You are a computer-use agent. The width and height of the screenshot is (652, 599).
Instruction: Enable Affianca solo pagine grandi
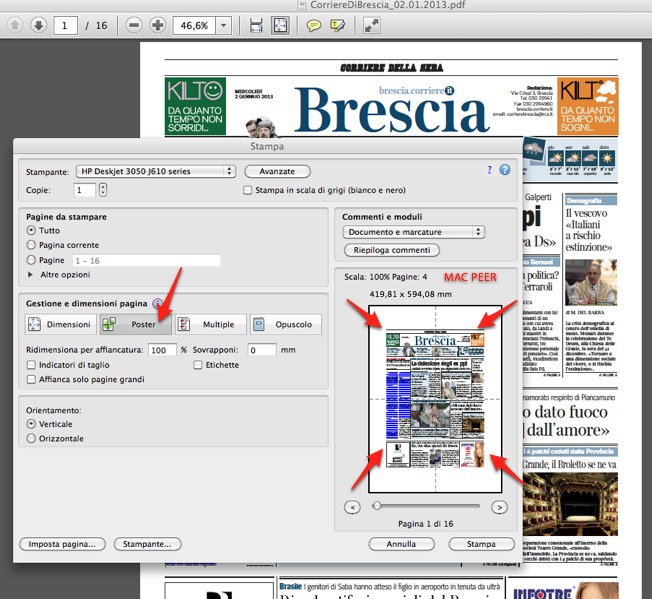coord(31,380)
